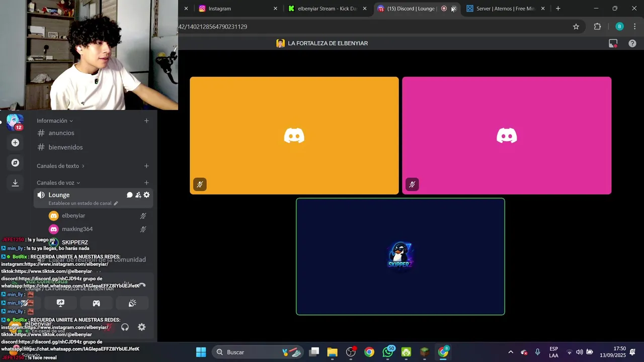This screenshot has height=362, width=644.
Task: Open the Lounge channel chat bubble icon
Action: click(x=129, y=195)
